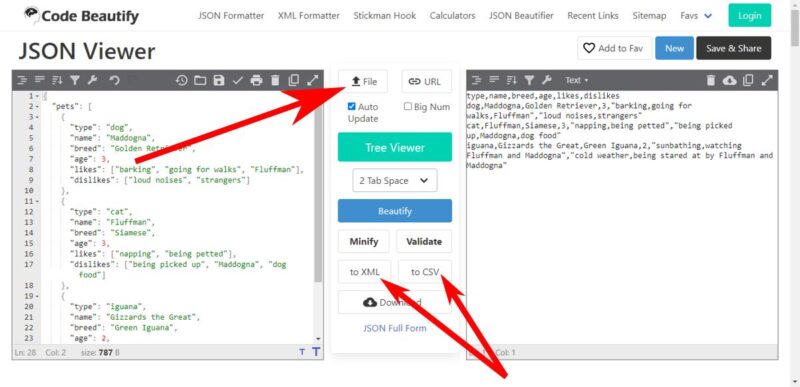Open XML Formatter nav item
Screen dimensions: 800x387
pos(309,16)
